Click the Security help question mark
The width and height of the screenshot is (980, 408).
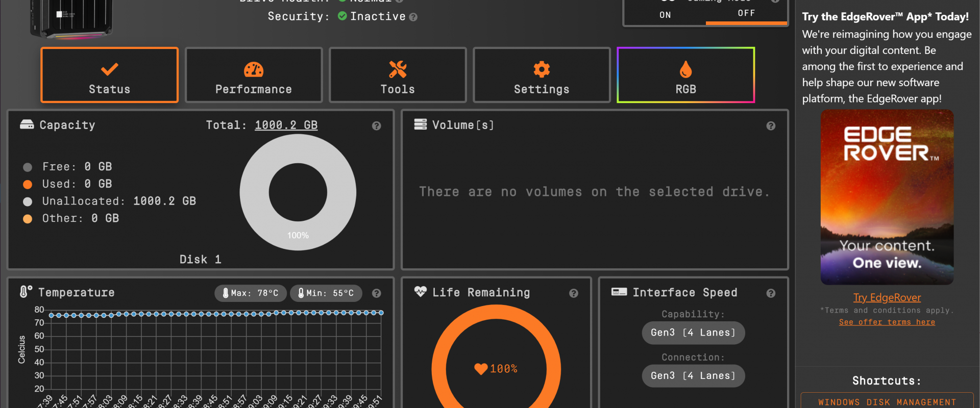(413, 17)
